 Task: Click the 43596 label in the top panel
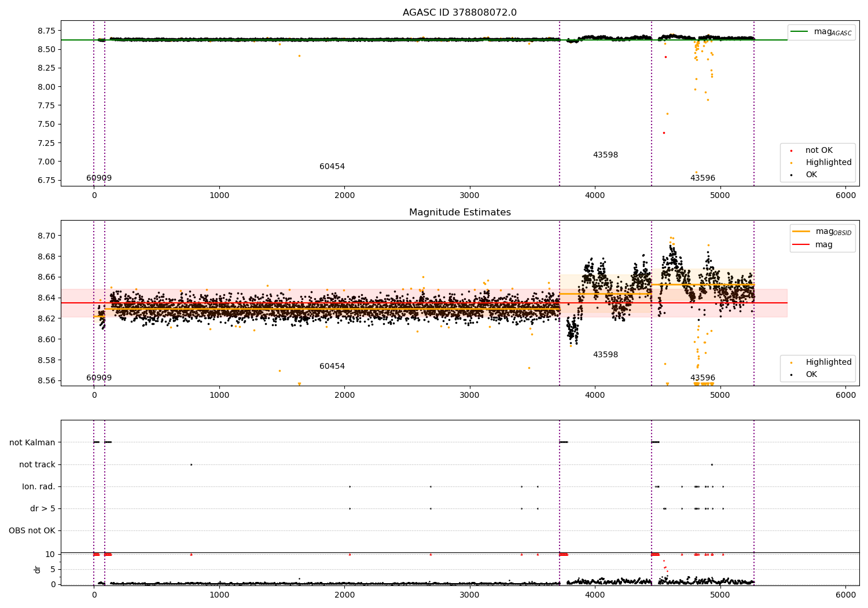click(x=703, y=178)
